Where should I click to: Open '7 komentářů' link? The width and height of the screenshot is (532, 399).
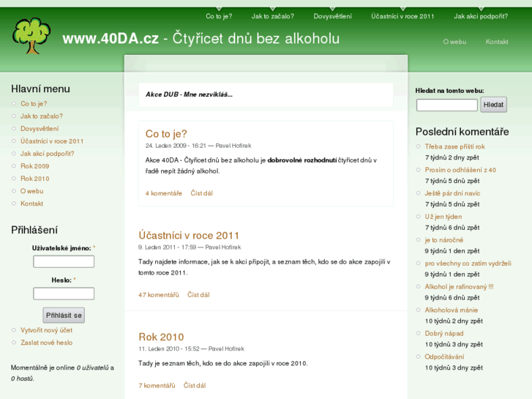coord(157,385)
